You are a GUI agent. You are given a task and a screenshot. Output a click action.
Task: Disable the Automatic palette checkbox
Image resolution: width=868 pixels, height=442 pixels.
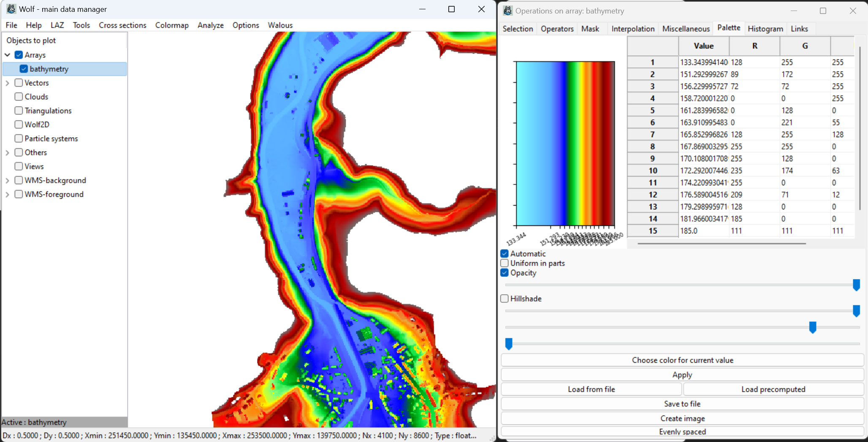click(505, 254)
